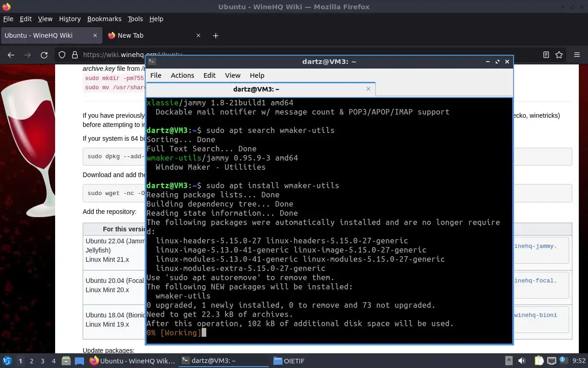Click 'sudo apt install wmaker-utils' terminal line
Image resolution: width=588 pixels, height=368 pixels.
pyautogui.click(x=272, y=185)
